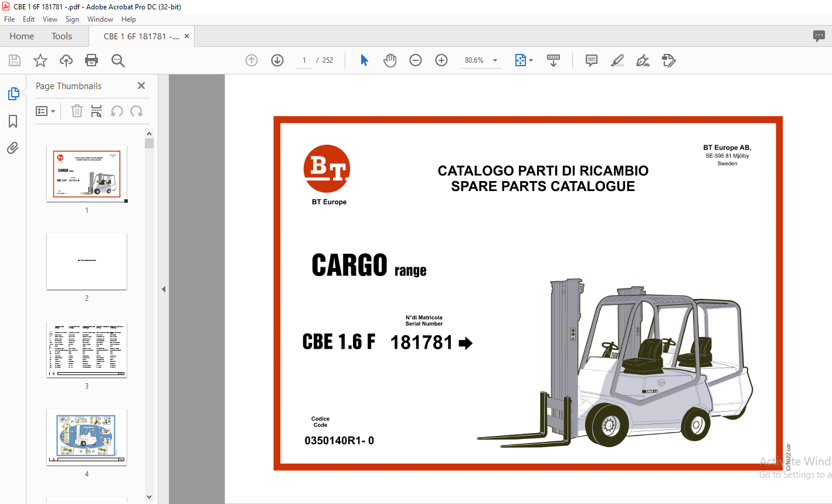The width and height of the screenshot is (832, 504).
Task: Switch to the Home tab
Action: pos(22,36)
